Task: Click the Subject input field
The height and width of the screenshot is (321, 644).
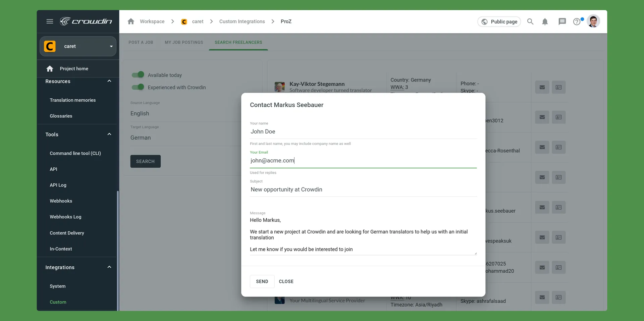Action: point(363,190)
